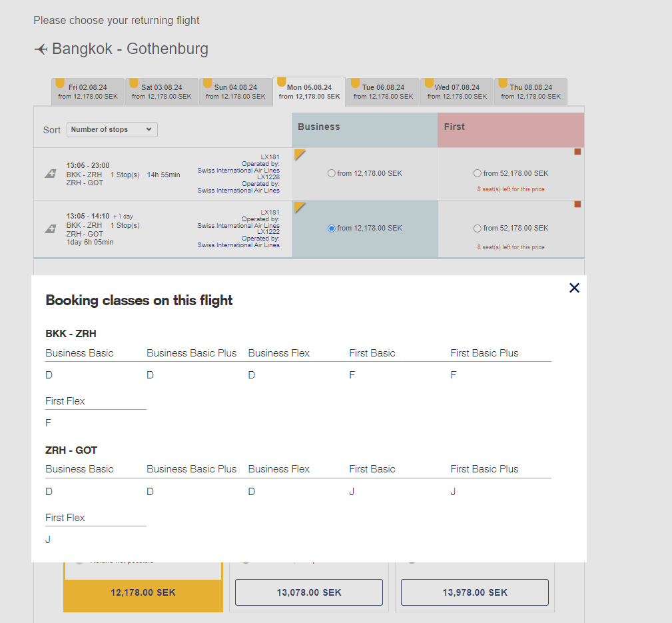Screen dimensions: 672x623
Task: Select Business fare for the 13:05 - 23:00 flight
Action: pos(332,173)
